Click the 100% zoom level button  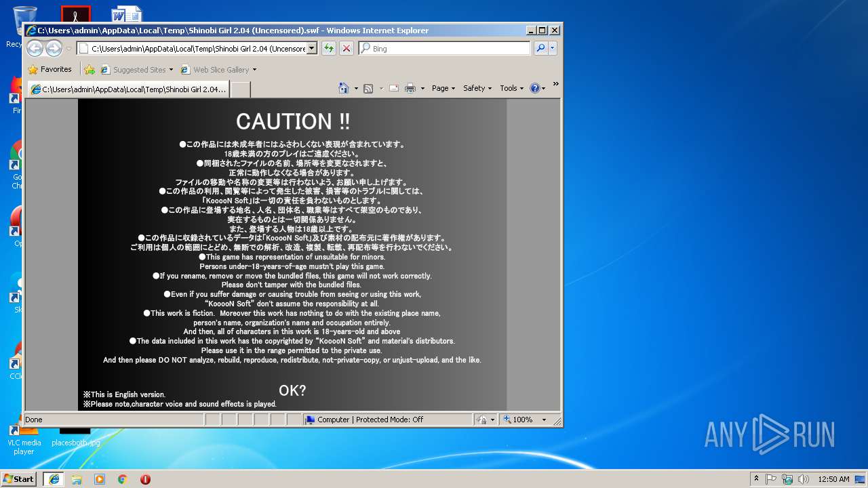pos(519,420)
